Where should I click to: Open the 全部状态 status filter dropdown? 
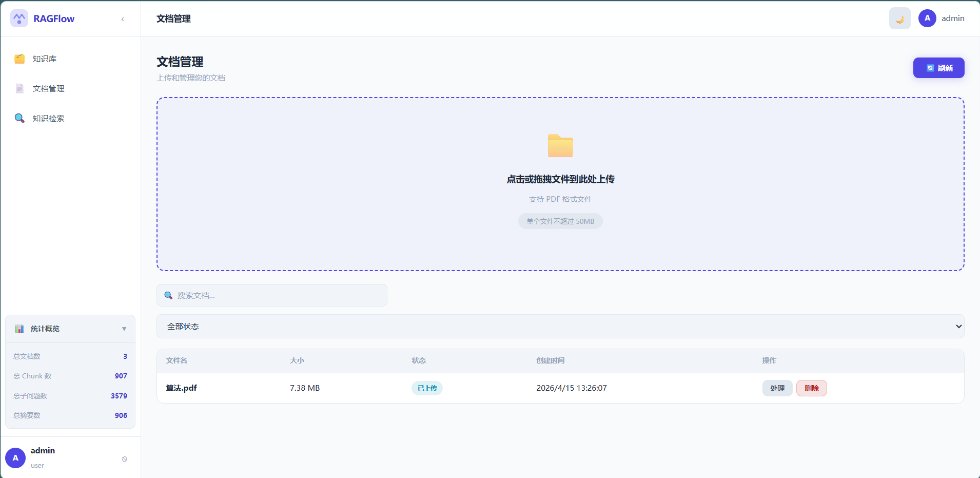point(560,327)
